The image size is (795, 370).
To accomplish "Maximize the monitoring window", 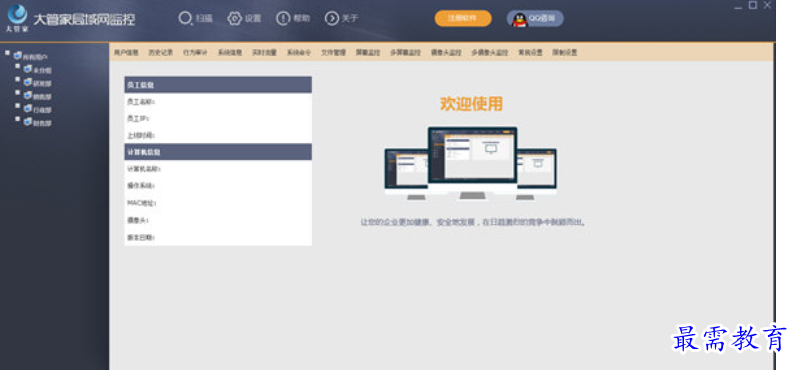I will (x=753, y=5).
